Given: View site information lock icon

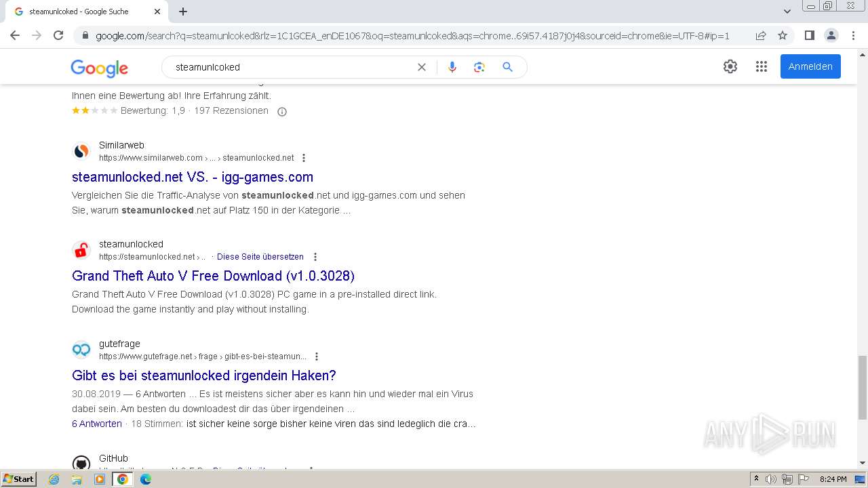Looking at the screenshot, I should [85, 36].
